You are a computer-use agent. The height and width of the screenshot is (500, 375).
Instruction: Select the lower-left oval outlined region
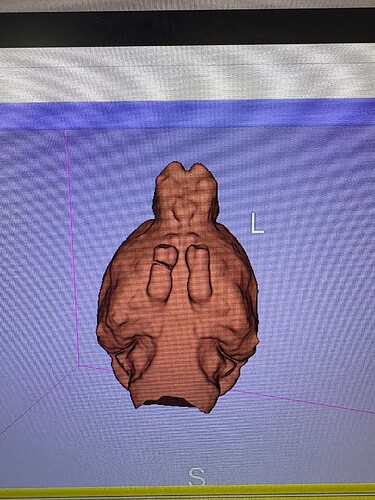159,281
